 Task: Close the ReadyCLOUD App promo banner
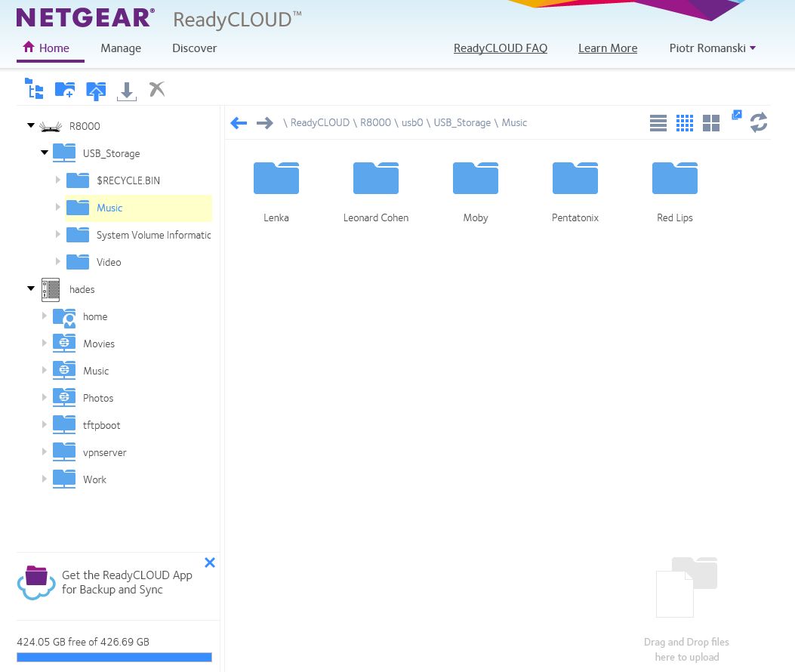[x=210, y=563]
